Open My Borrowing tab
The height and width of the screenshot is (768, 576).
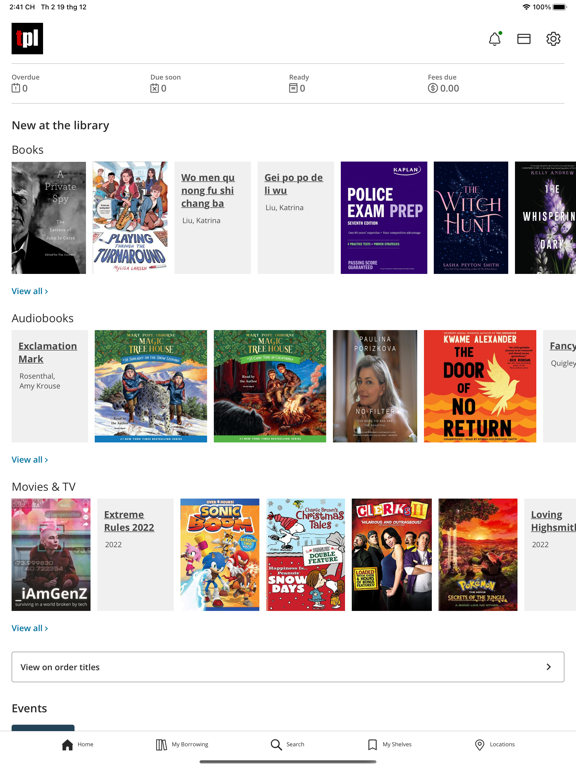pos(182,744)
